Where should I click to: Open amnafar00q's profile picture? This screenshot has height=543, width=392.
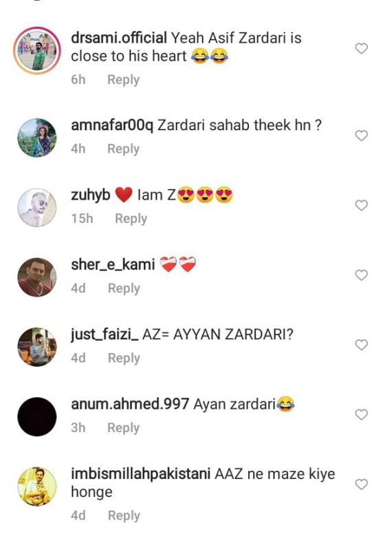click(37, 138)
